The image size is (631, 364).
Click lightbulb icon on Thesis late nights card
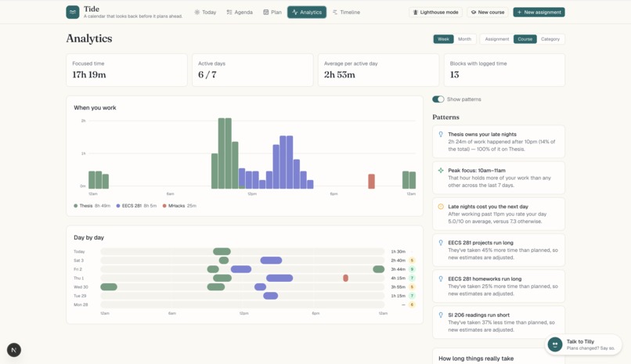click(441, 135)
